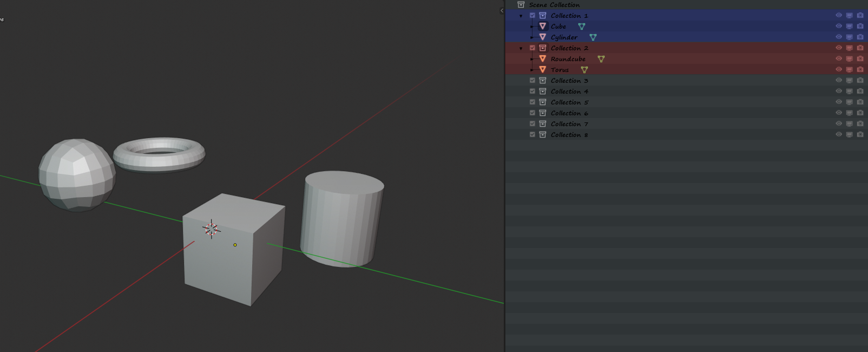Uncheck the Collection 1 exclude checkbox
Viewport: 868px width, 352px height.
(x=532, y=15)
